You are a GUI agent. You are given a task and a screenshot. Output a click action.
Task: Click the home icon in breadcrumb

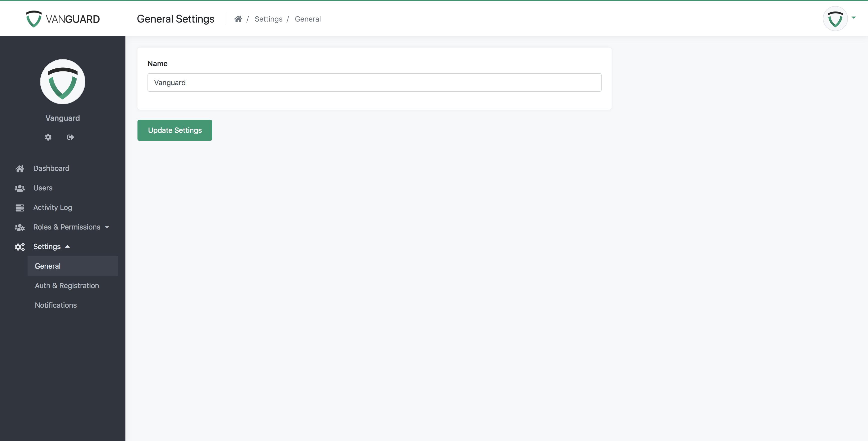tap(238, 19)
